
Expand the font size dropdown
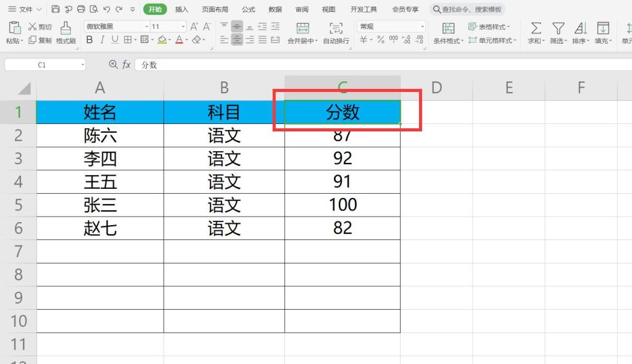click(183, 27)
